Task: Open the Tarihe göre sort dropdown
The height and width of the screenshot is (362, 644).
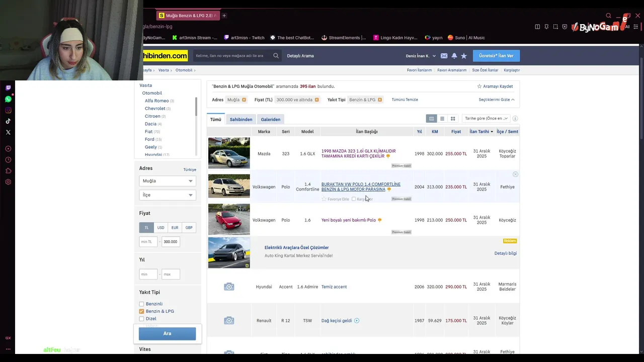Action: coord(486,119)
